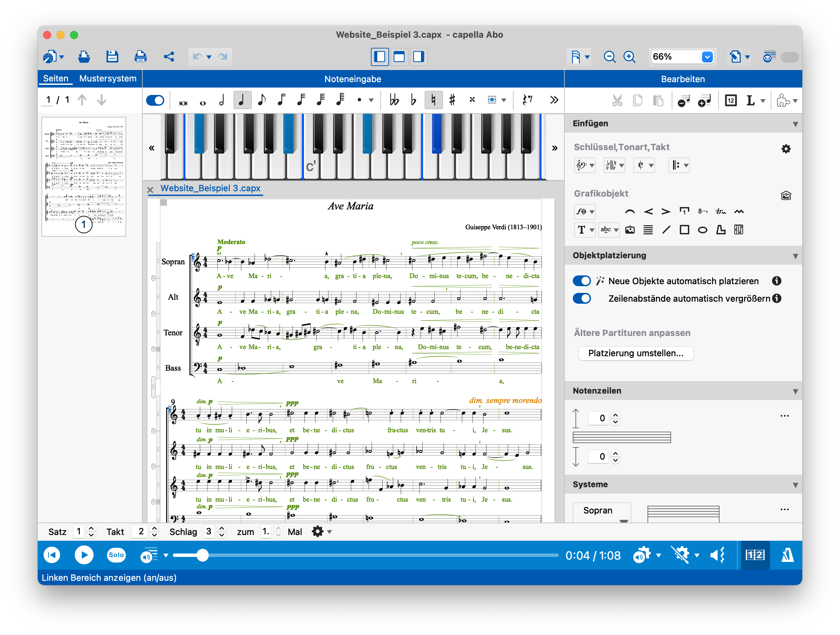
Task: Click the metronome icon in playback bar
Action: 787,555
